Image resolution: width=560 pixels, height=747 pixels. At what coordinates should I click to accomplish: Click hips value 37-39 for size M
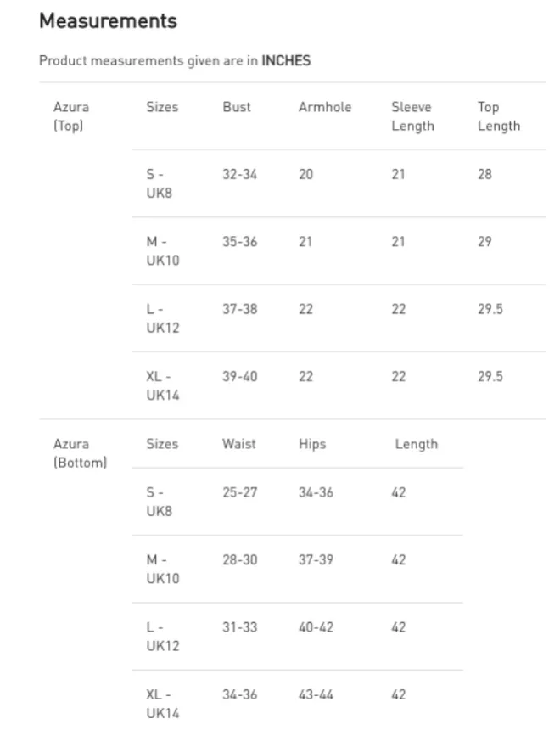click(x=316, y=559)
